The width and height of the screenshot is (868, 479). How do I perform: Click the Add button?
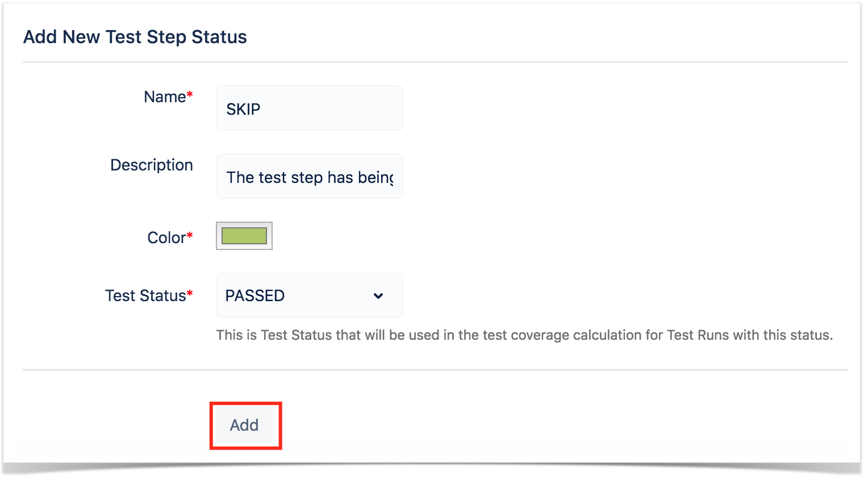[244, 425]
